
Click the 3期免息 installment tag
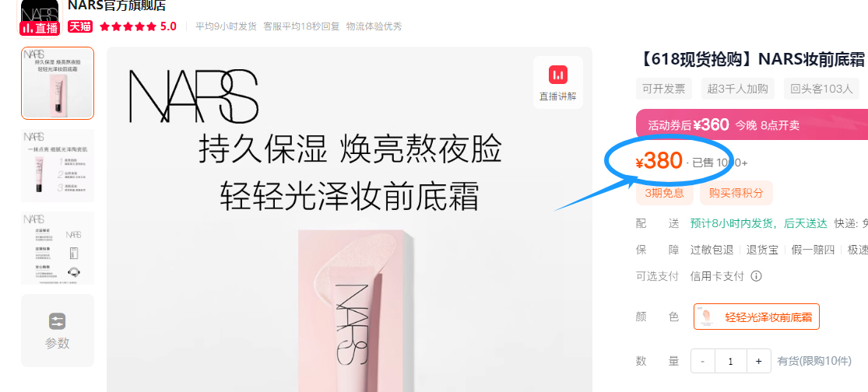(664, 192)
